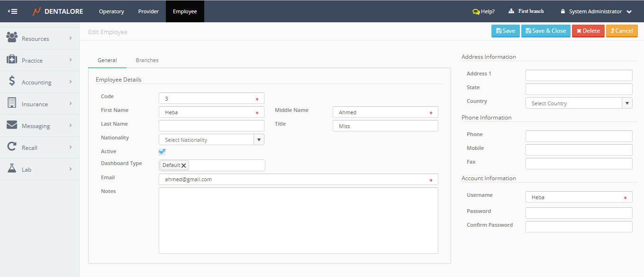
Task: Open the Select Nationality dropdown
Action: click(x=259, y=140)
